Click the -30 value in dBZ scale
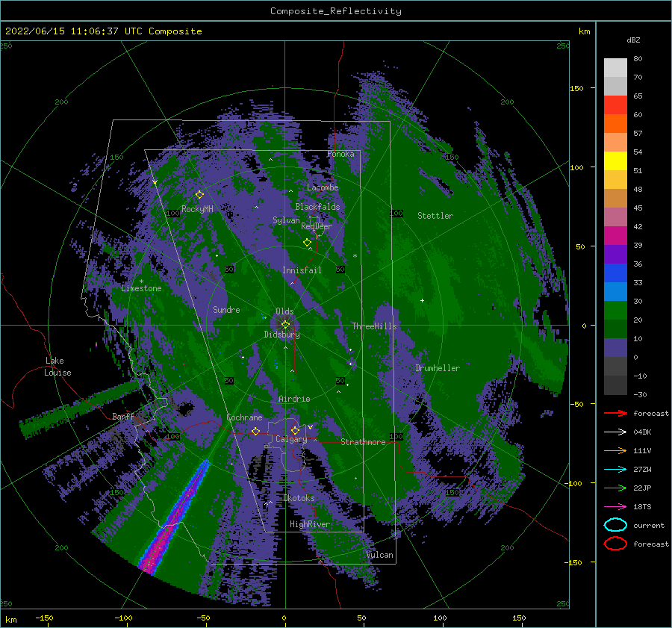Viewport: 672px width, 628px height. coord(640,394)
